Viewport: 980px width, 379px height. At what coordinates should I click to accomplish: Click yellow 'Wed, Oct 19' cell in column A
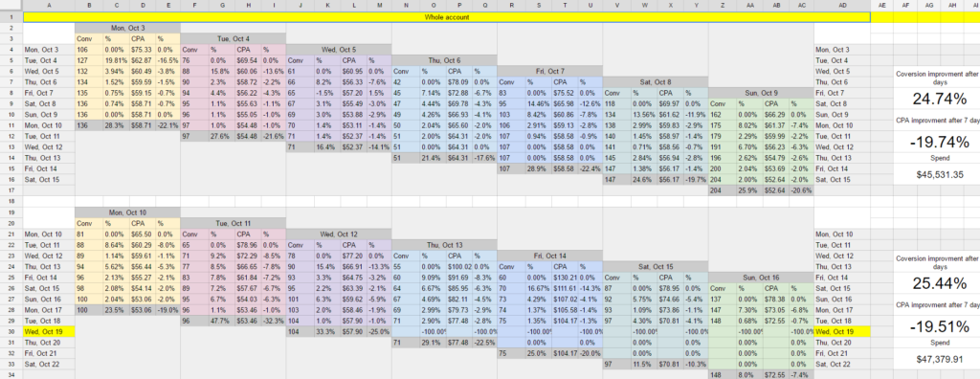point(49,331)
